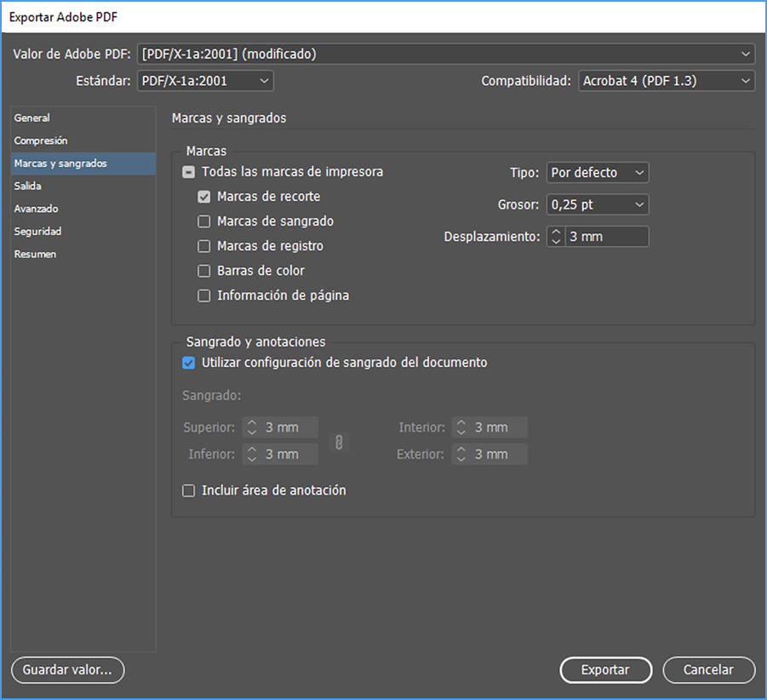767x700 pixels.
Task: Select the Salida section
Action: (83, 186)
